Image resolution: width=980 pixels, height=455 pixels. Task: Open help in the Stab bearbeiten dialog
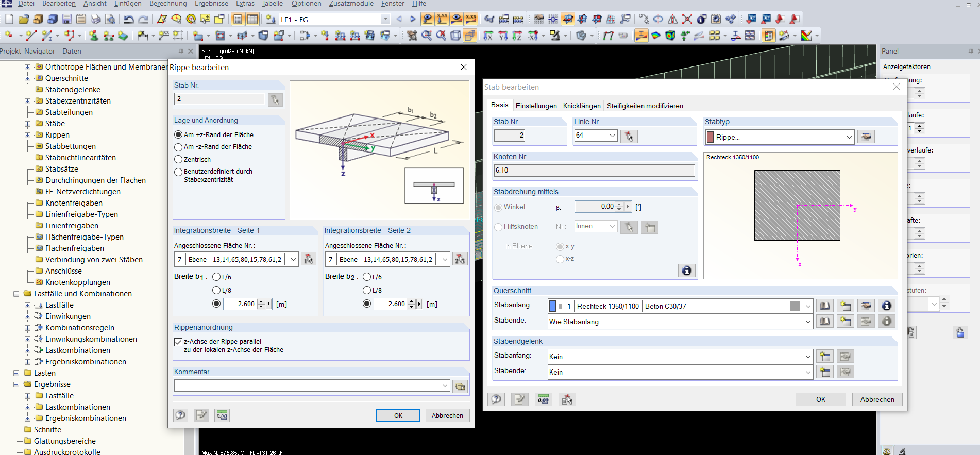[x=496, y=399]
